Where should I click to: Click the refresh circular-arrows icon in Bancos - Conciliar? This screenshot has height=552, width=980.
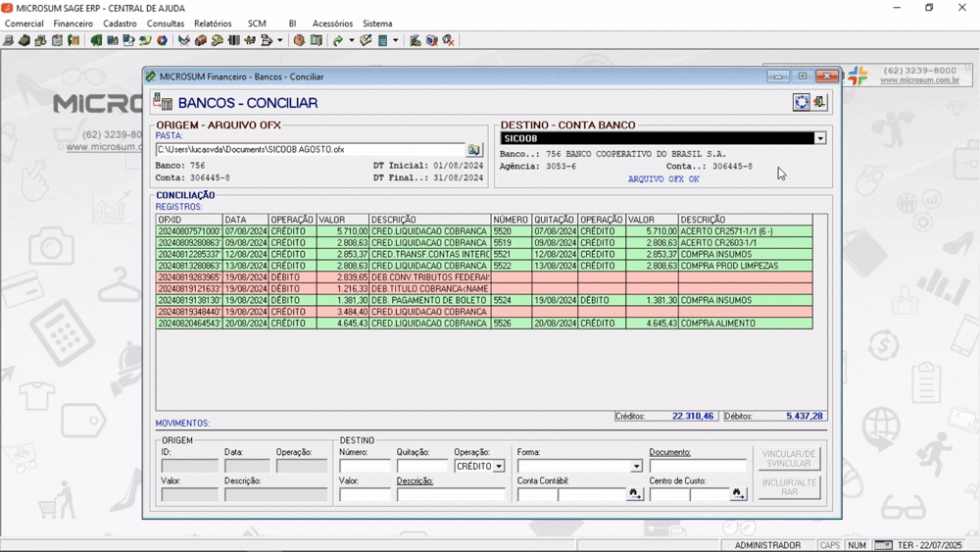click(x=802, y=102)
